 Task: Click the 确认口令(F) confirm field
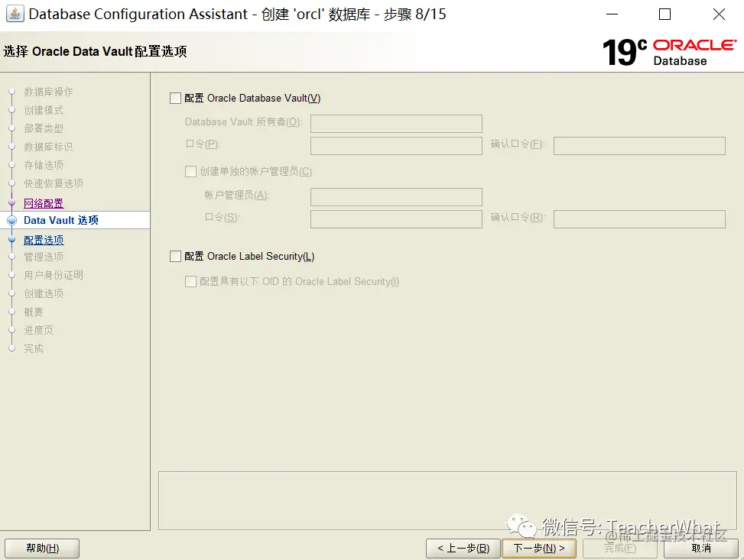[639, 146]
